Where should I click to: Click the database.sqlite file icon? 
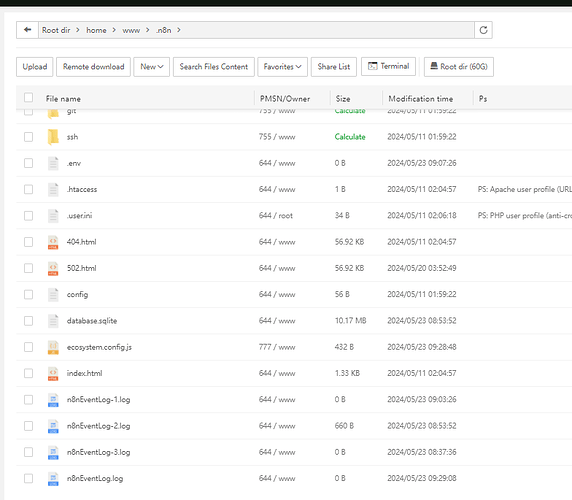[x=53, y=321]
